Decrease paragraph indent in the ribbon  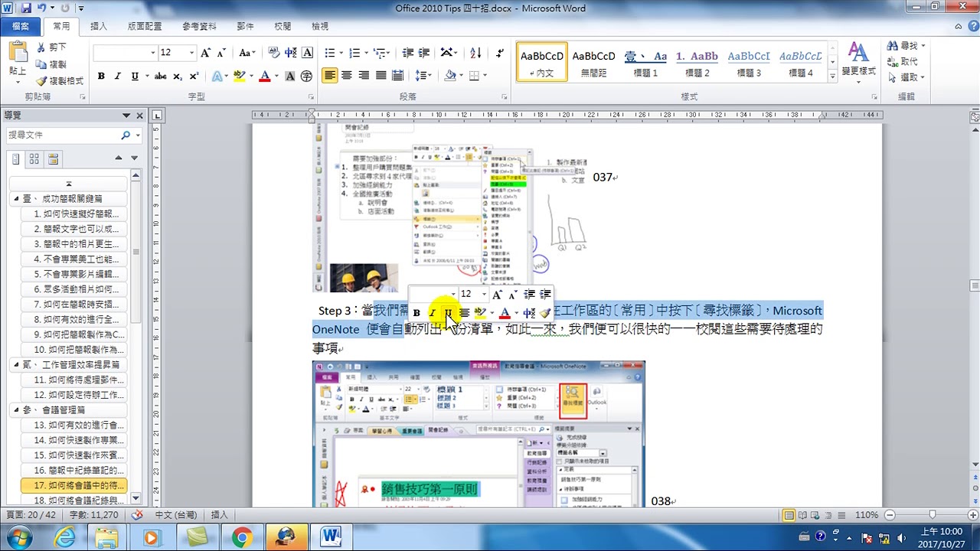tap(408, 53)
